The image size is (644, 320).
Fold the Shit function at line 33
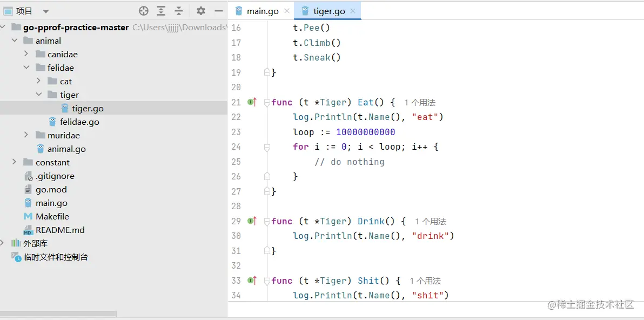point(267,281)
